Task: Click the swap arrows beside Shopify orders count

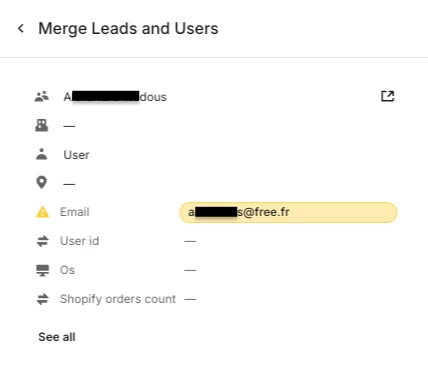Action: [x=42, y=299]
